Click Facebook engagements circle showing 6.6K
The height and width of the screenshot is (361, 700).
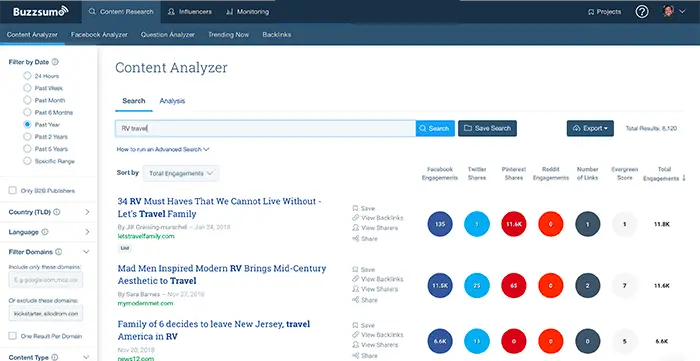[440, 341]
